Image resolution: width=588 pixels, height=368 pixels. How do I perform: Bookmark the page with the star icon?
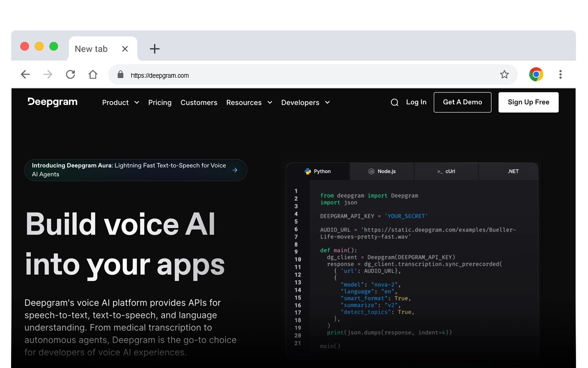click(504, 75)
